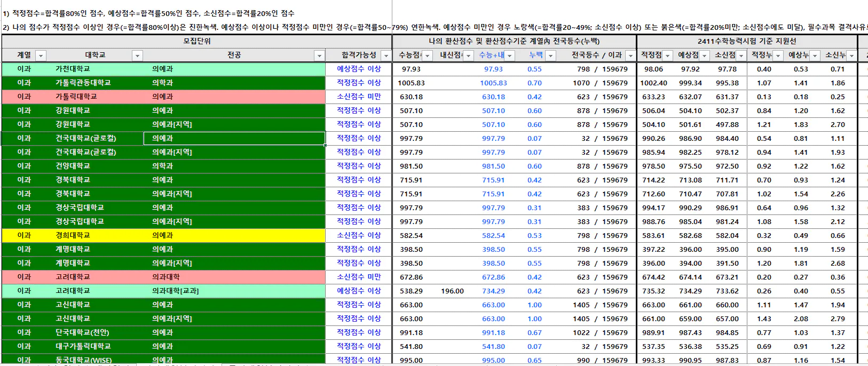Open the 전공 column filter dropdown
The width and height of the screenshot is (868, 366).
[319, 55]
